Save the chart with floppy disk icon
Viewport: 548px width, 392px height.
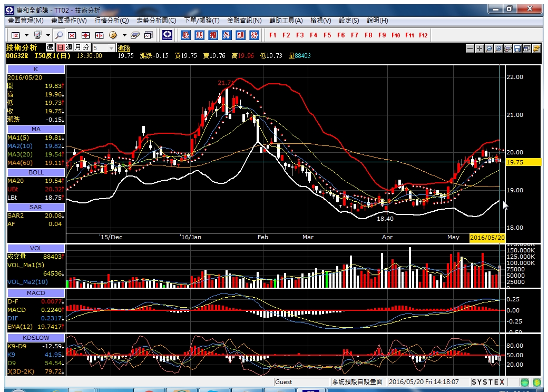coord(517,48)
